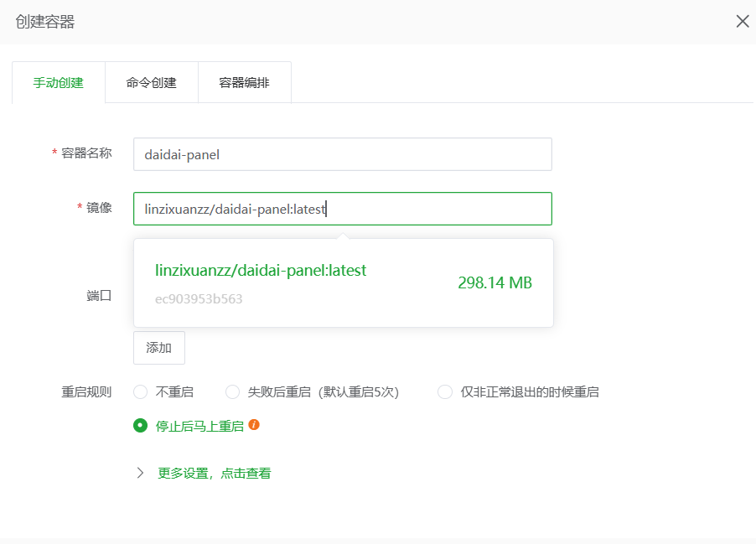Choose 失败后重启 (默认重启5次) restart rule
The image size is (756, 544).
(233, 392)
